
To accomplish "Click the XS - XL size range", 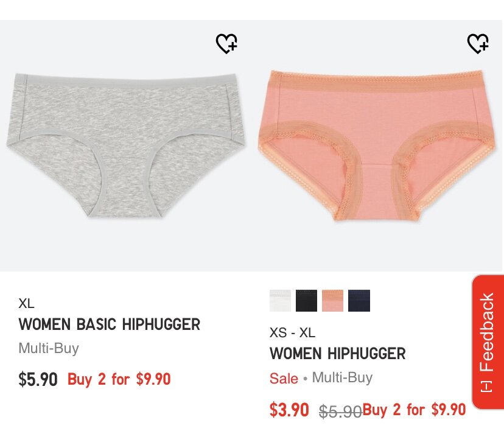I will [292, 332].
